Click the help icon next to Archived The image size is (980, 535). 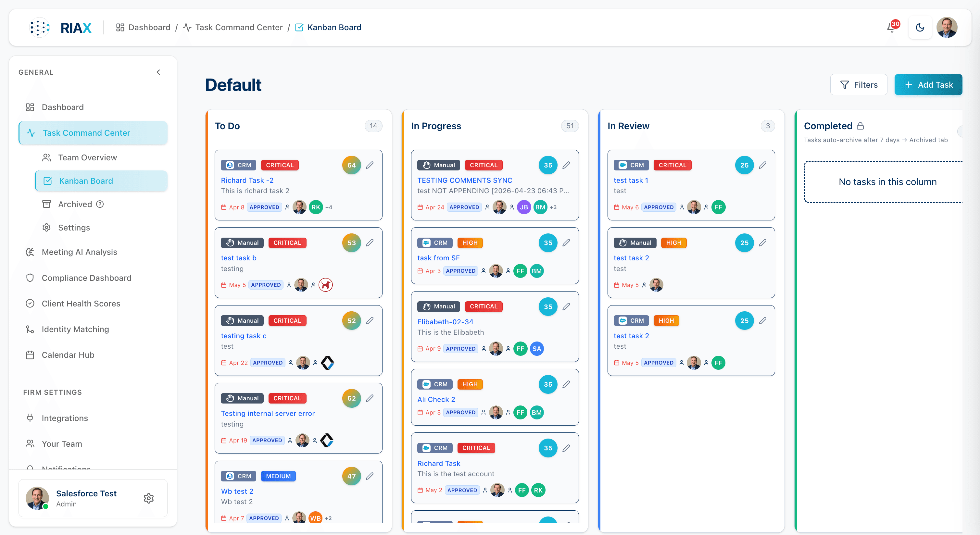coord(100,204)
